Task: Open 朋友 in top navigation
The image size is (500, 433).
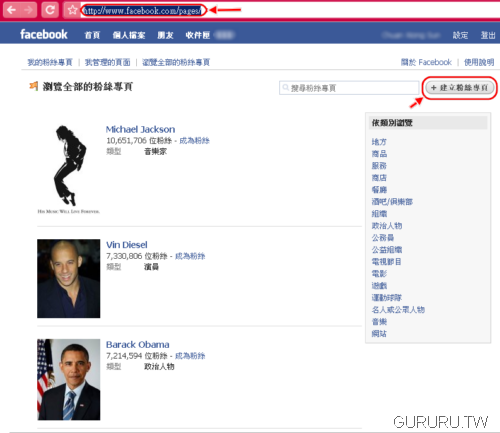Action: [x=165, y=35]
